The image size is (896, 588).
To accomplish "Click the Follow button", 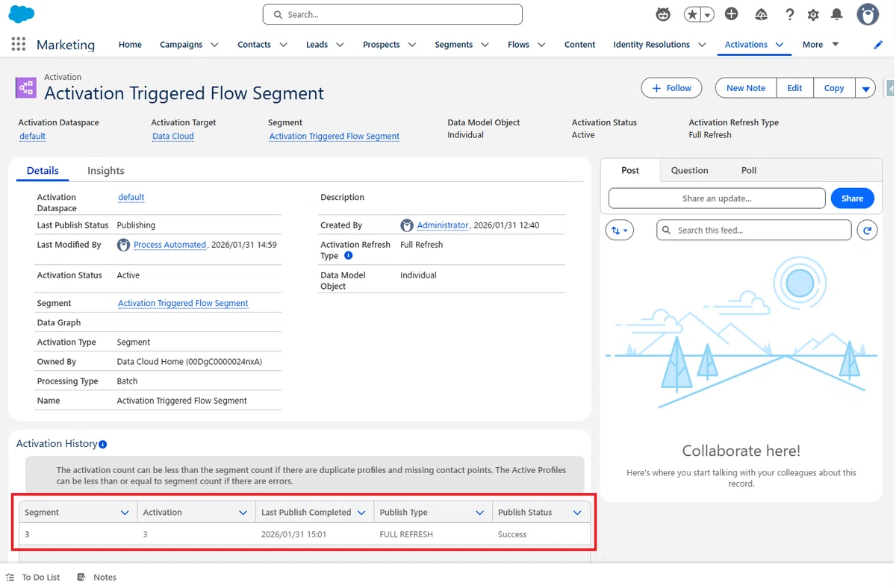I will point(671,88).
